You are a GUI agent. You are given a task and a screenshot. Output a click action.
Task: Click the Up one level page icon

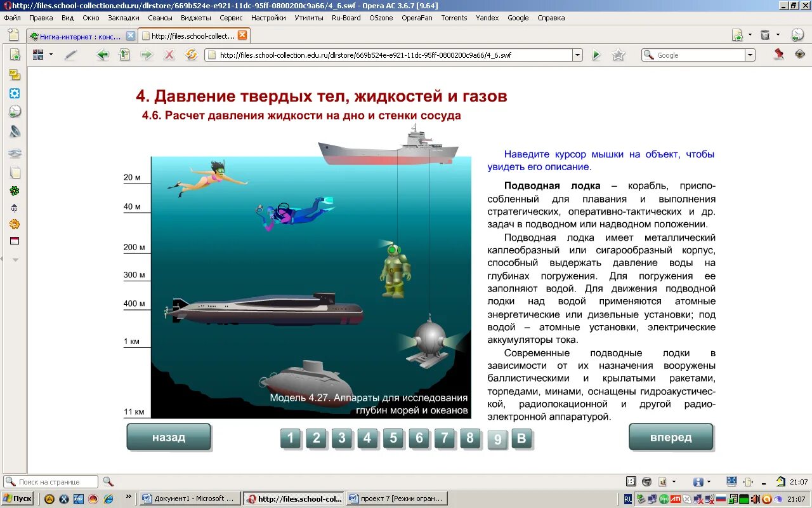pyautogui.click(x=124, y=55)
